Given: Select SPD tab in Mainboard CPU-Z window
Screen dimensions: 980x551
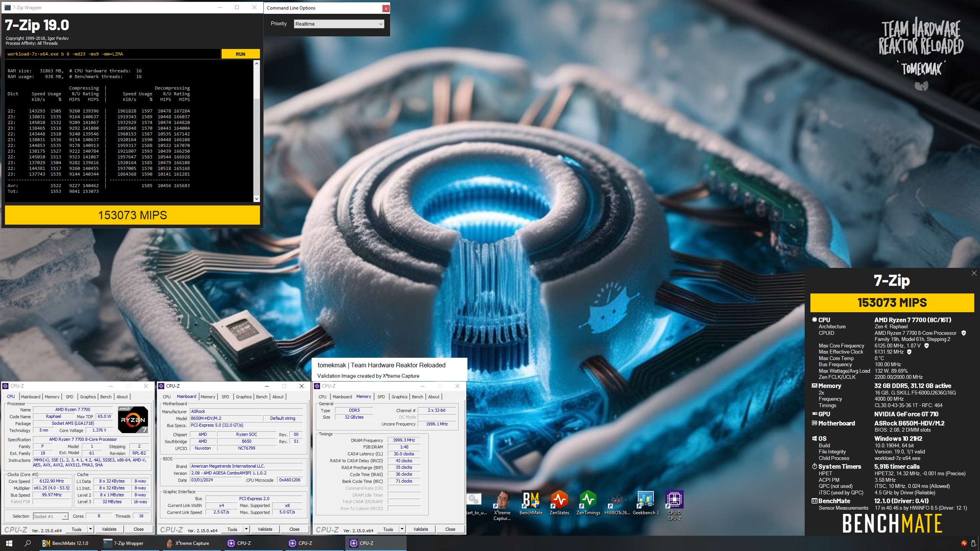Looking at the screenshot, I should point(225,397).
